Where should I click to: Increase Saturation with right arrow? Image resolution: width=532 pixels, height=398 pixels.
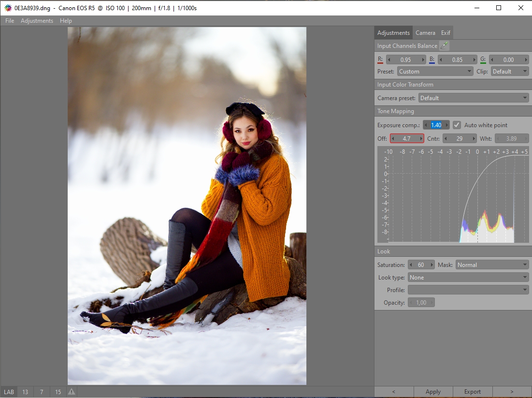pos(430,265)
